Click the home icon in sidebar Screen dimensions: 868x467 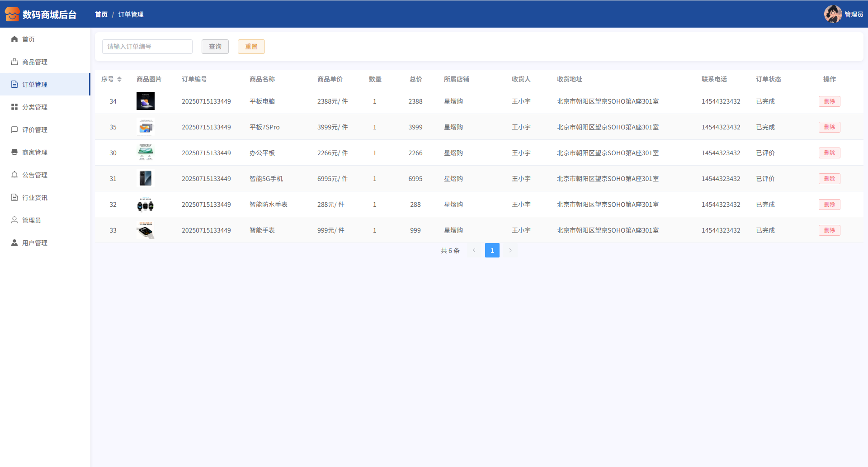tap(14, 39)
